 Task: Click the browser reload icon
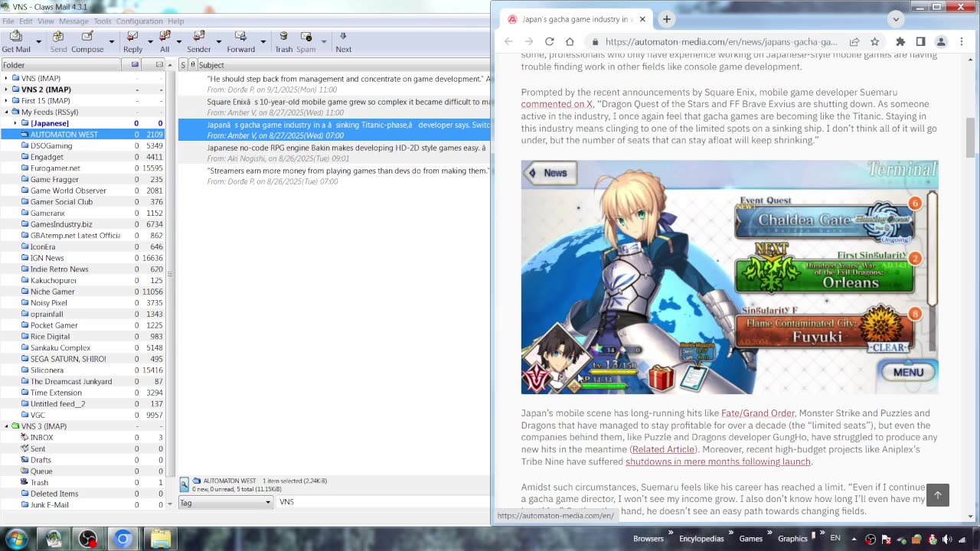pyautogui.click(x=549, y=41)
